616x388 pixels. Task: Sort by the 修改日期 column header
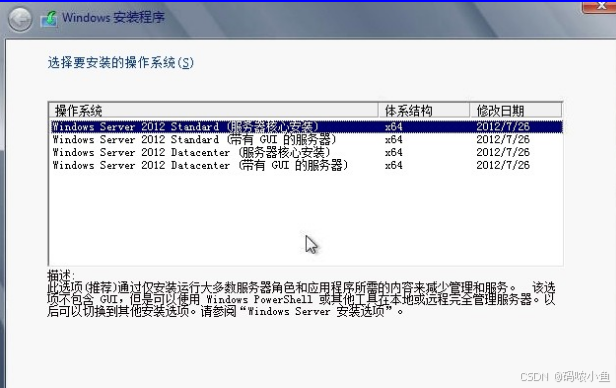516,111
